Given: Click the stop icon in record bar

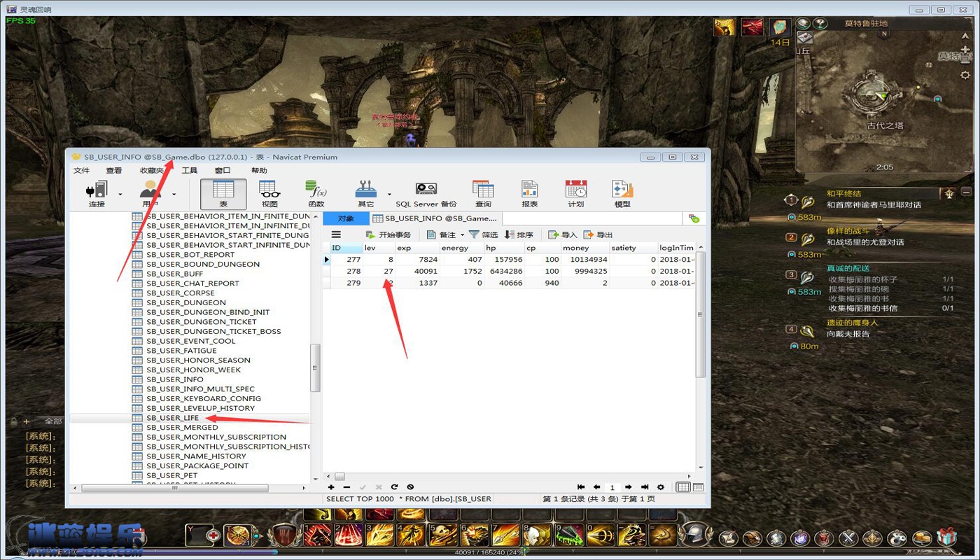Looking at the screenshot, I should 410,487.
